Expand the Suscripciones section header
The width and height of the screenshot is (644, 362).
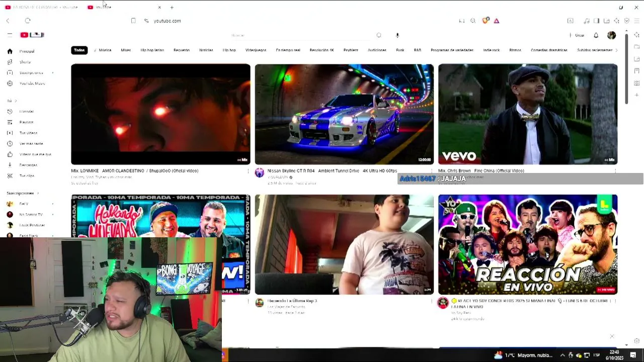click(23, 193)
